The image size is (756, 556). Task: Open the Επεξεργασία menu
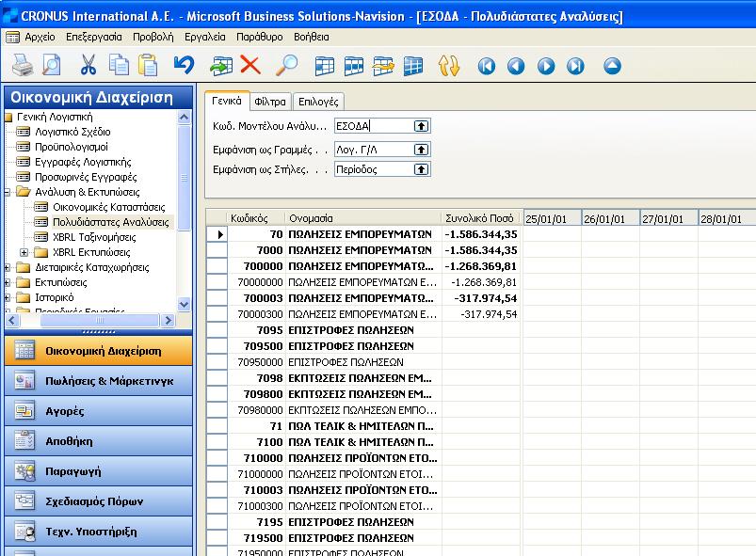click(x=94, y=37)
